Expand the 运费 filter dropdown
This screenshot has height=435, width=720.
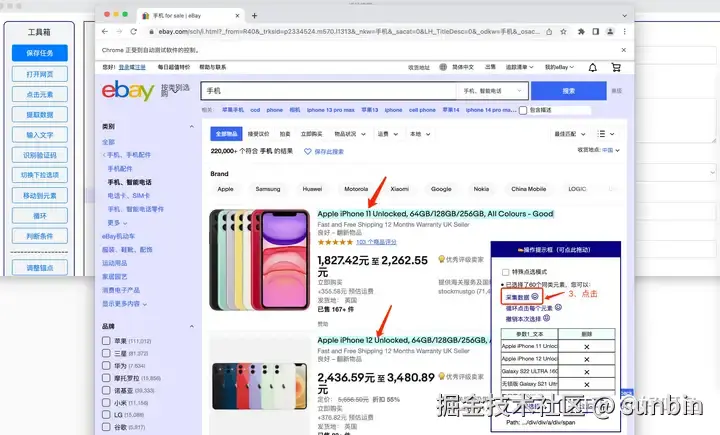[x=388, y=134]
